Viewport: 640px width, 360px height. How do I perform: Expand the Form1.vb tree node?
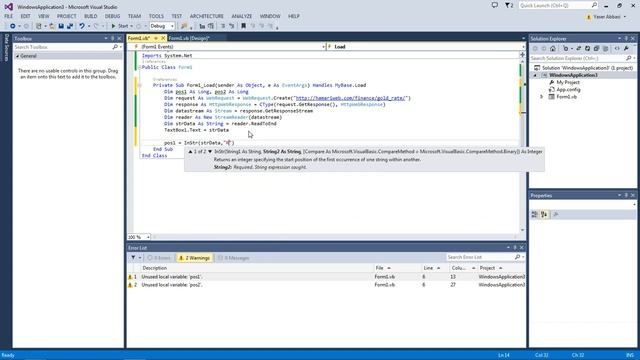click(x=542, y=97)
